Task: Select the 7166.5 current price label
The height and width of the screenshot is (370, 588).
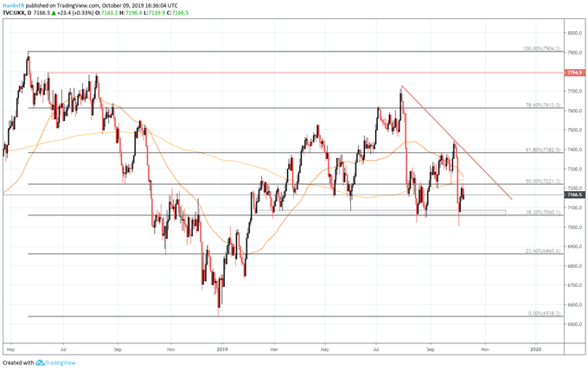Action: coord(574,195)
